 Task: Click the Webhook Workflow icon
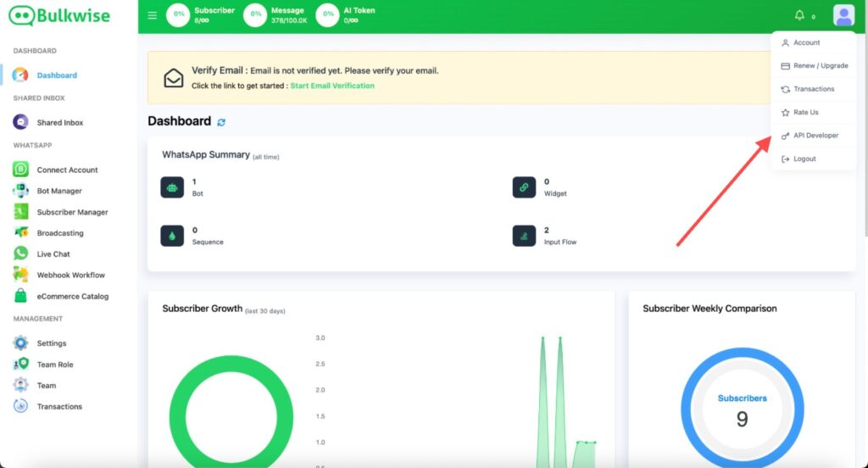click(20, 275)
